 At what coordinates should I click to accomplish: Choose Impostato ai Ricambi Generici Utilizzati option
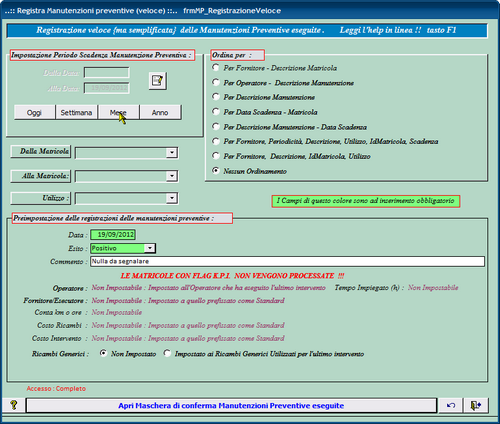167,353
